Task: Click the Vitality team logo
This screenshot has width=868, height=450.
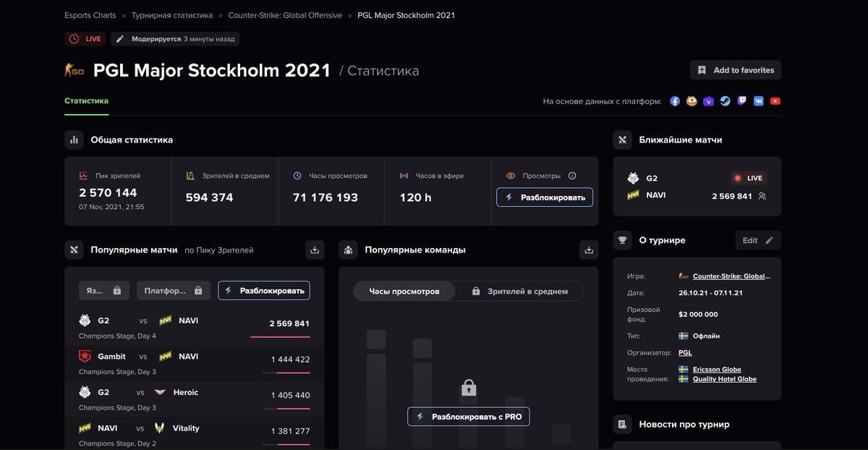Action: (x=159, y=428)
